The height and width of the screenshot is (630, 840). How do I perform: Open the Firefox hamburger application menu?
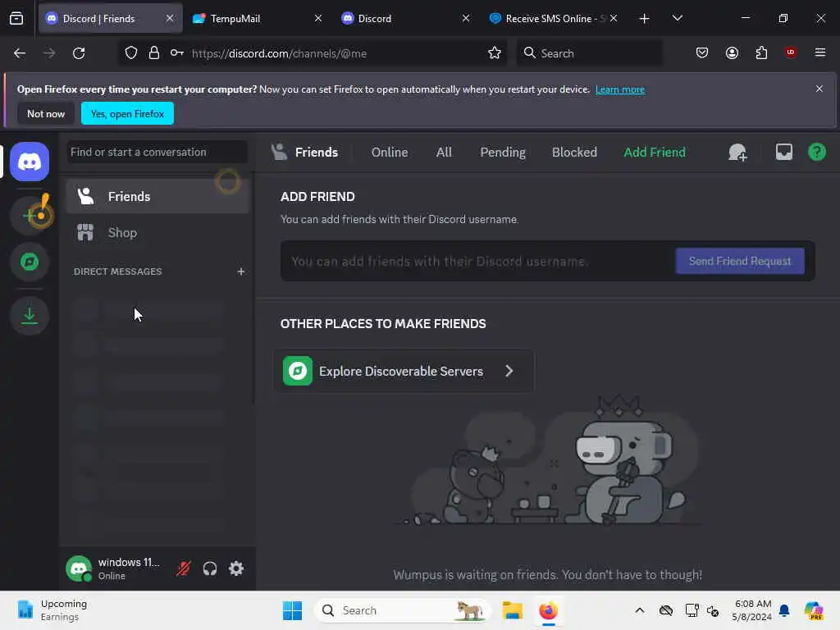coord(820,52)
